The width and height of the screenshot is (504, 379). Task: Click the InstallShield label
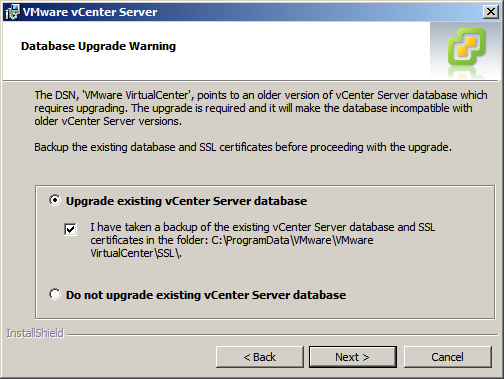click(35, 333)
